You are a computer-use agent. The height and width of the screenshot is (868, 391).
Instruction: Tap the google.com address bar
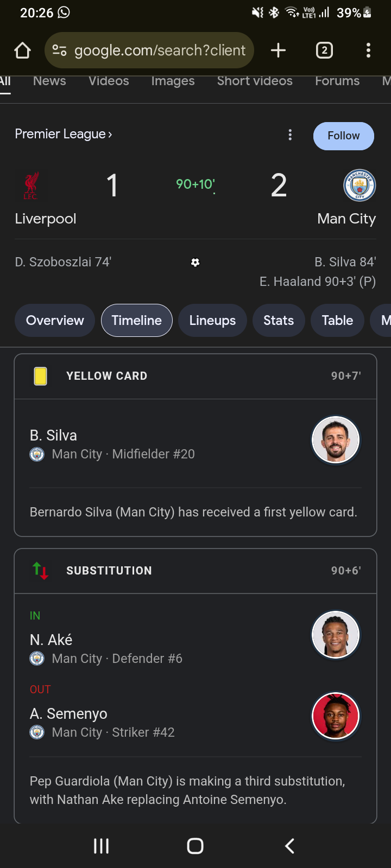click(x=160, y=50)
